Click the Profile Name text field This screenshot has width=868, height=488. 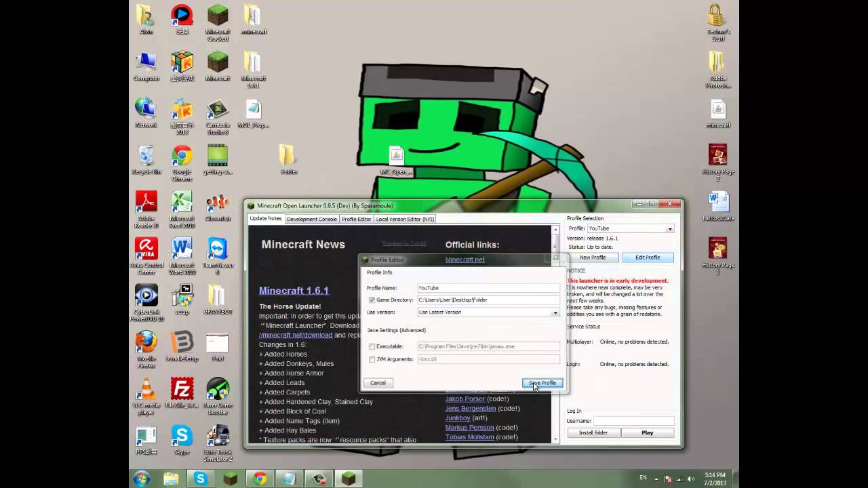click(x=488, y=288)
